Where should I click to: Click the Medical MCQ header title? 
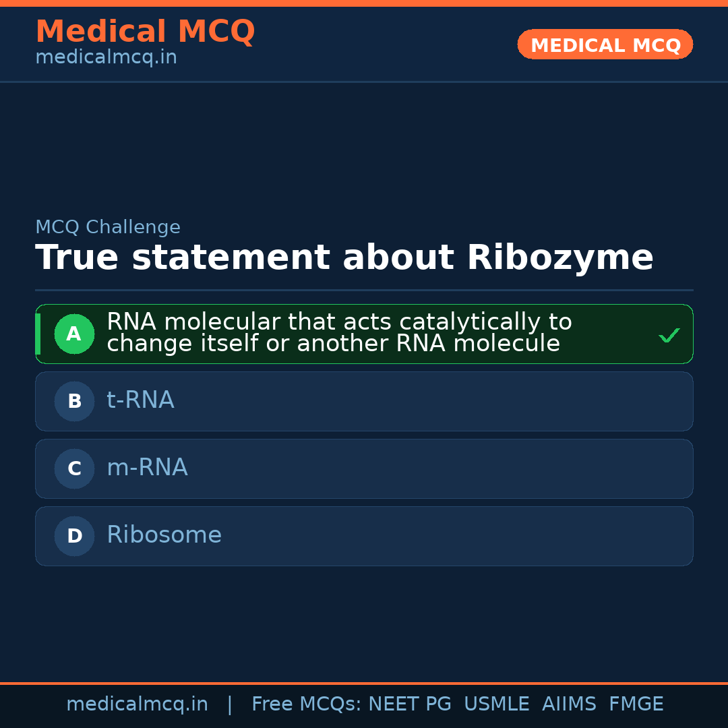145,32
